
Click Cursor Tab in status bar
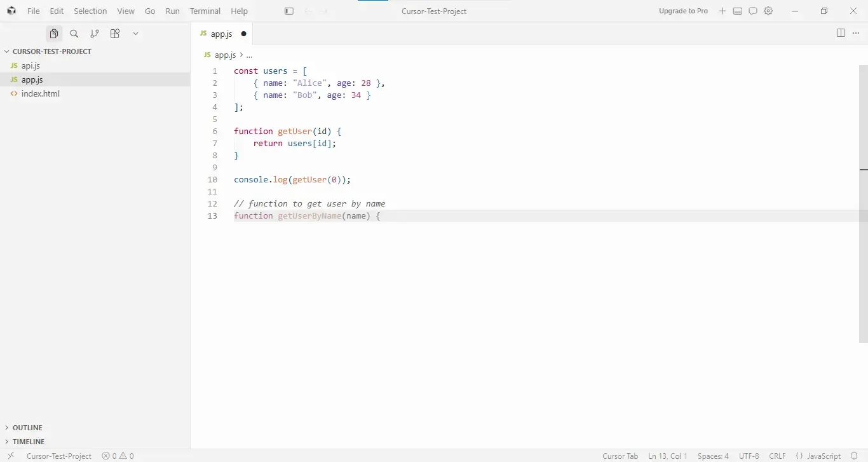(x=620, y=456)
